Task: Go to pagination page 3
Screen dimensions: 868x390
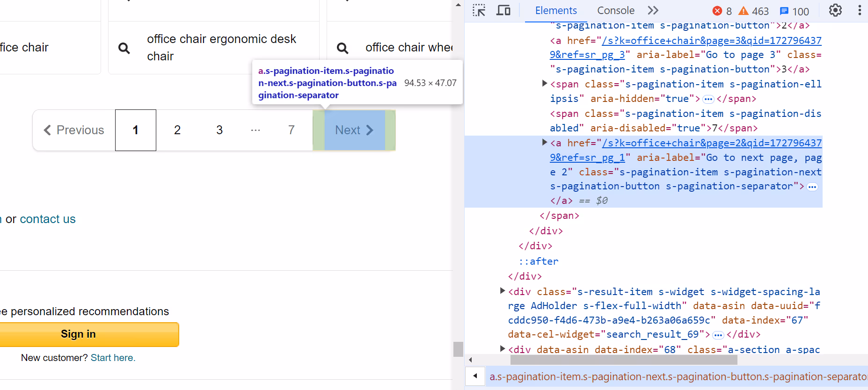Action: [x=219, y=130]
